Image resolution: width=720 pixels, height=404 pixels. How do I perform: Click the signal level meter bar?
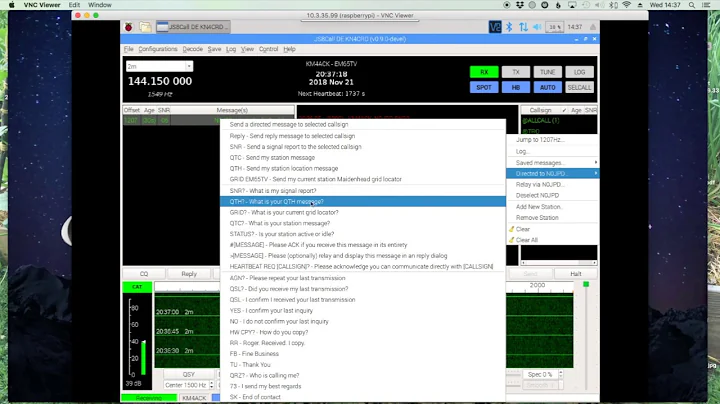coord(143,357)
